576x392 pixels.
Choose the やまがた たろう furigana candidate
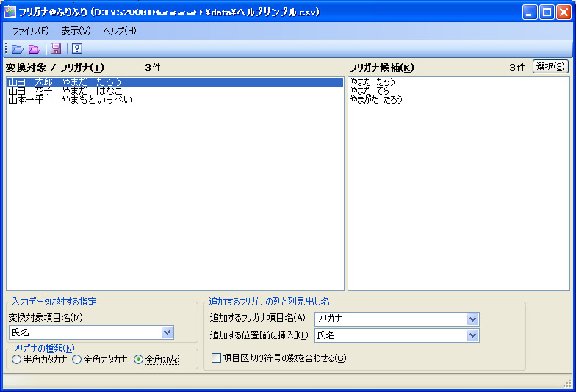point(376,100)
